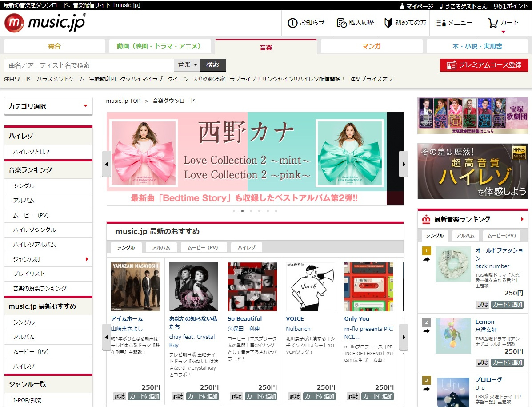The width and height of the screenshot is (532, 407).
Task: Select the third carousel indicator dot
Action: [x=251, y=211]
